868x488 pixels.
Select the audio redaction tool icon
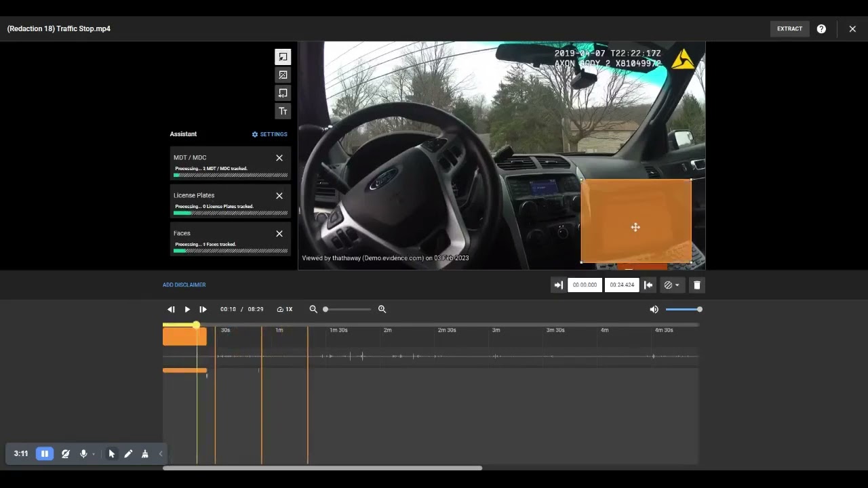pyautogui.click(x=283, y=94)
